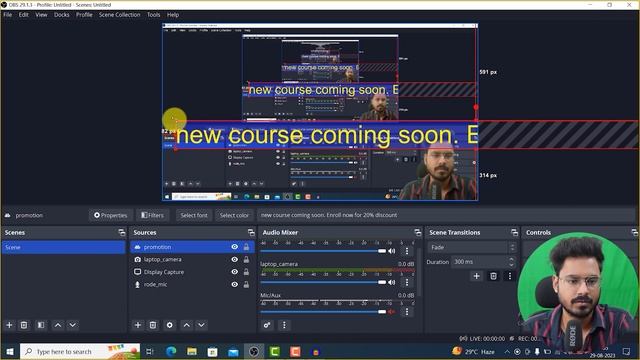The height and width of the screenshot is (360, 640).
Task: Open the Help menu
Action: (173, 15)
